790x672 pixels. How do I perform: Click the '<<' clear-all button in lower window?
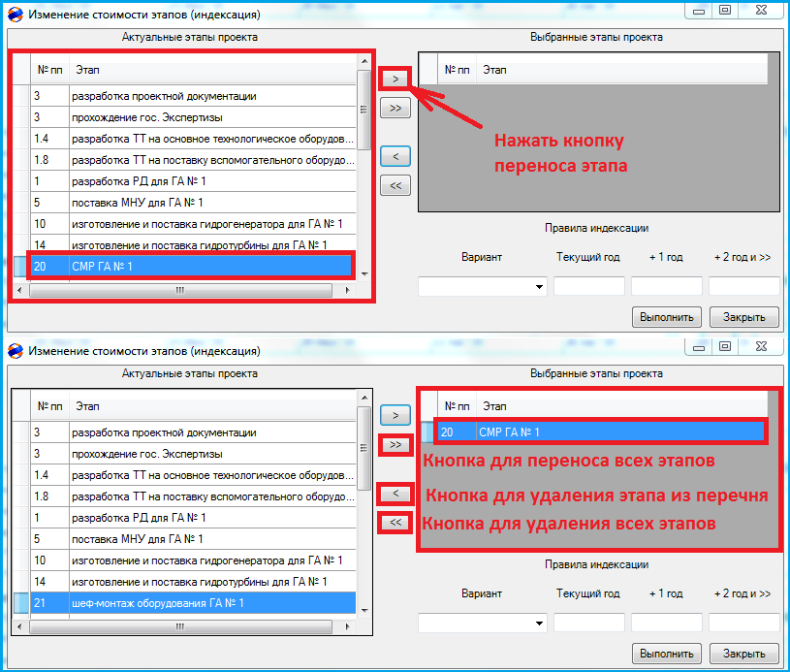coord(395,523)
